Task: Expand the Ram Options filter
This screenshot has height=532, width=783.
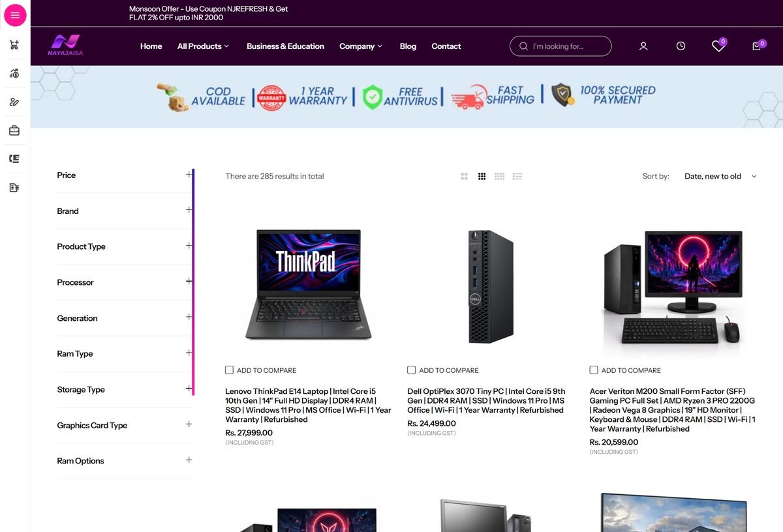Action: click(125, 460)
